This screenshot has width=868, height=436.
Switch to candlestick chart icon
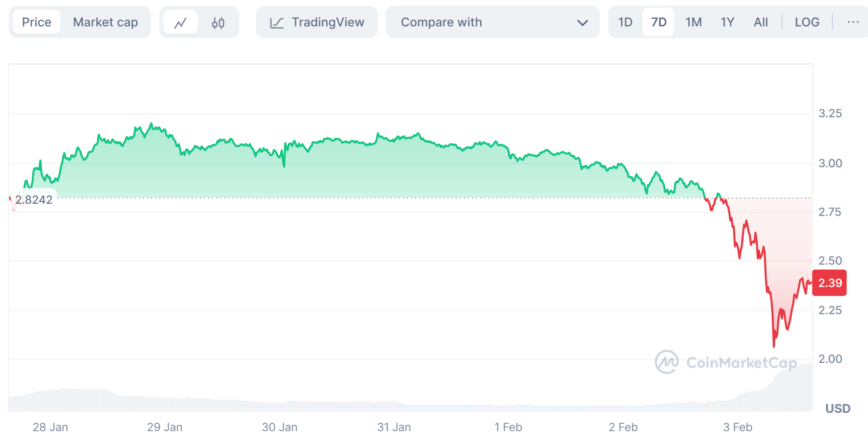click(218, 23)
